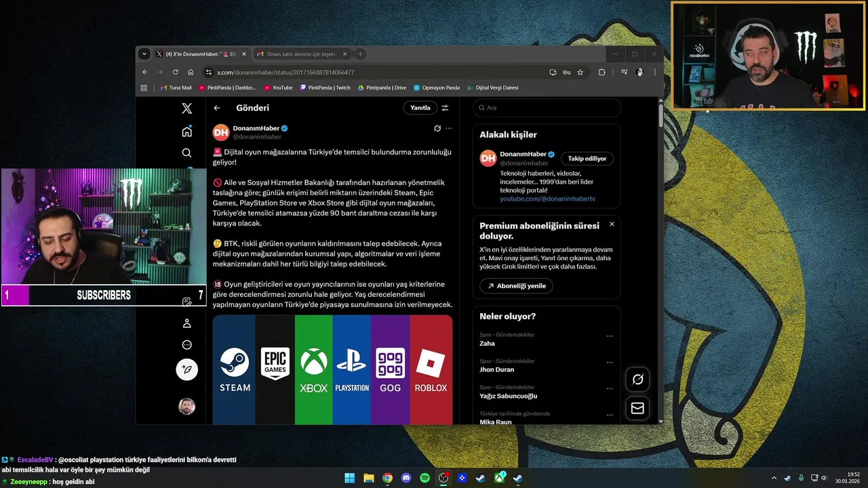Open the More circle icon in sidebar
Image resolution: width=868 pixels, height=488 pixels.
coord(187,345)
